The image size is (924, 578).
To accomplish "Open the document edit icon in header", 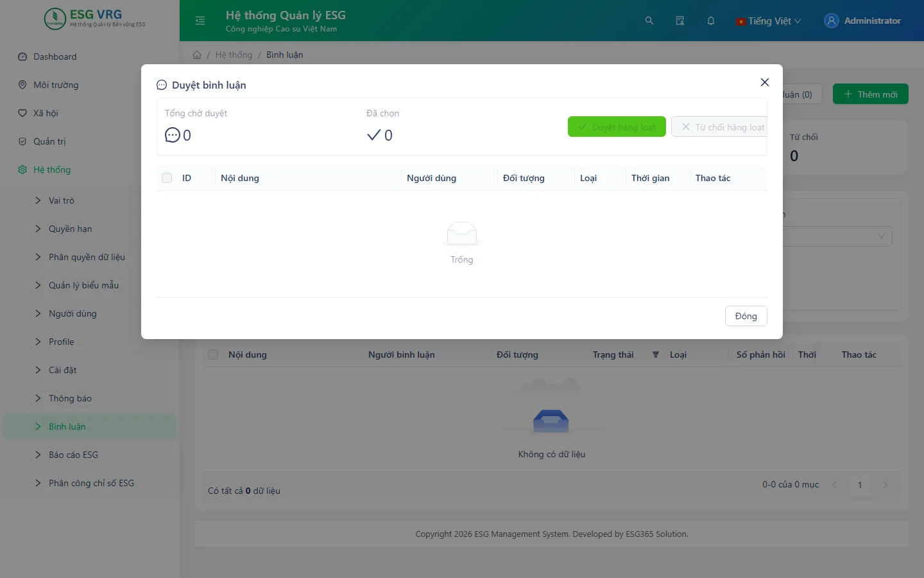I will pos(680,21).
